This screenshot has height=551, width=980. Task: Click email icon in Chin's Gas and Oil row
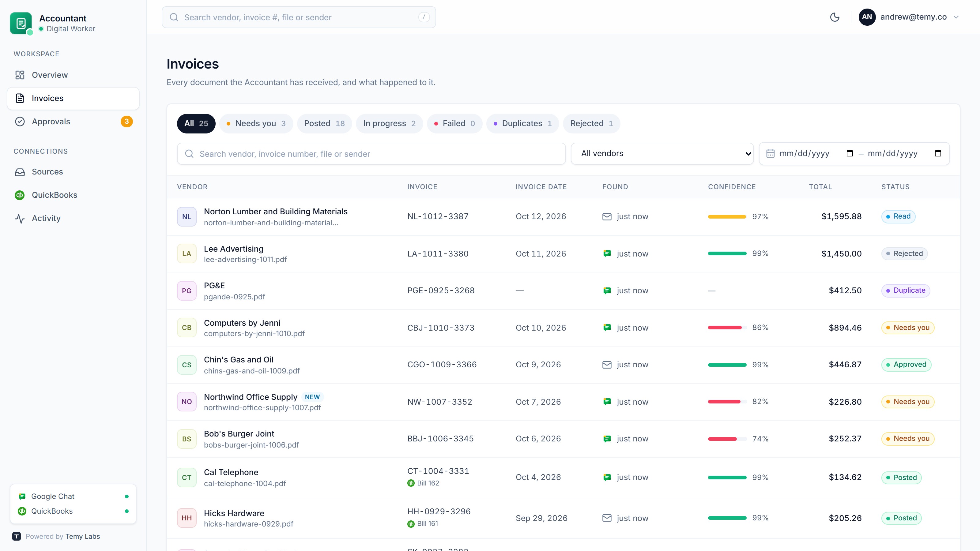607,365
